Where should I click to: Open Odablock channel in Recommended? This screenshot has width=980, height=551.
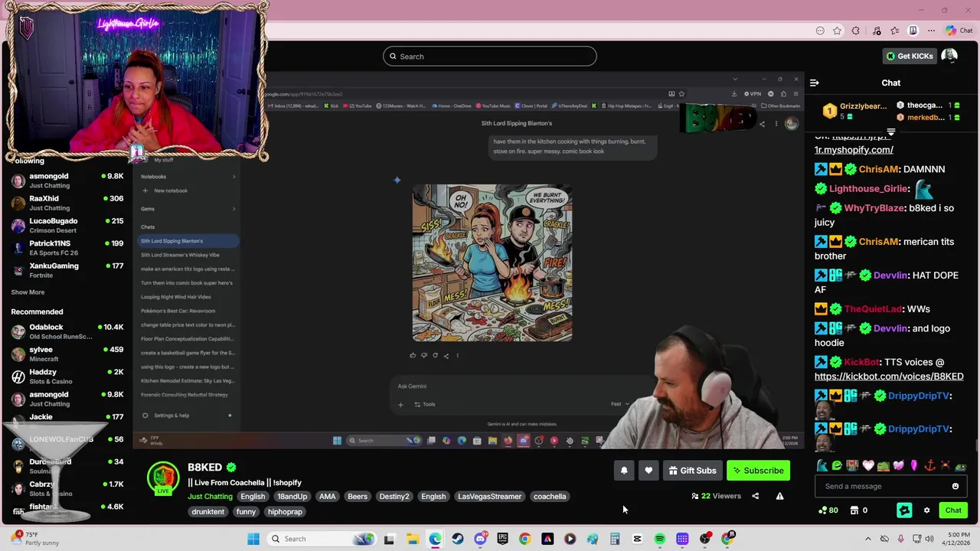(x=67, y=331)
